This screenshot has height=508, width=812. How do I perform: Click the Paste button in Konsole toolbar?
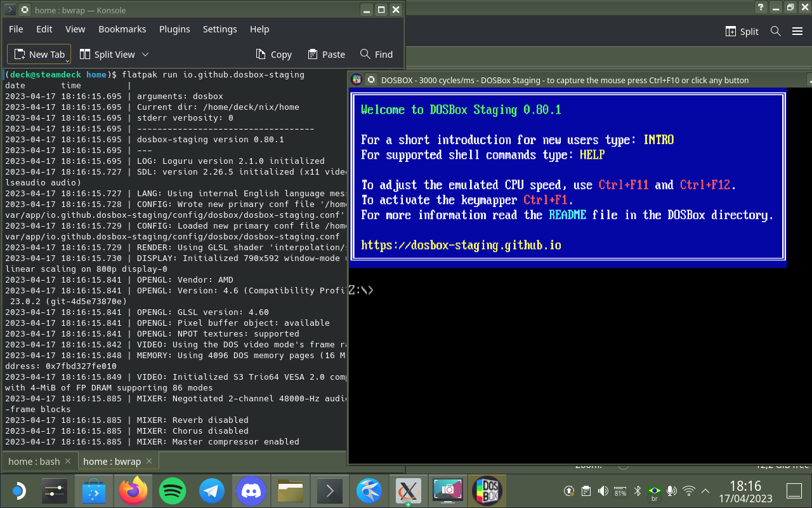pyautogui.click(x=326, y=54)
